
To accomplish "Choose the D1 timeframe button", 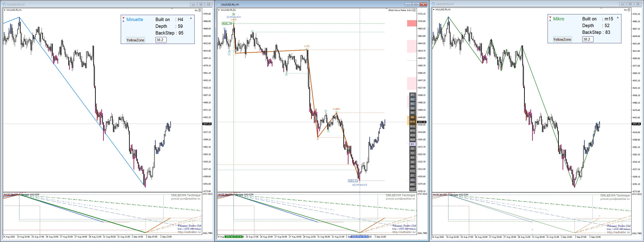I will (412, 176).
